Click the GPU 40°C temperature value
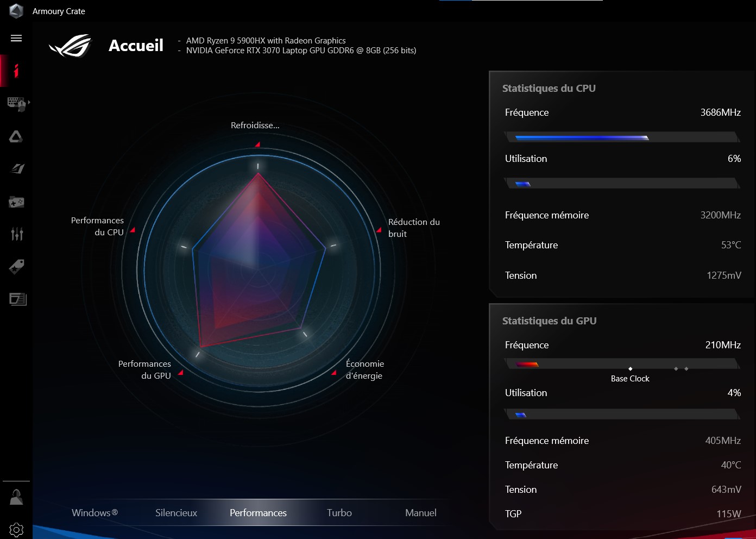 pos(731,465)
